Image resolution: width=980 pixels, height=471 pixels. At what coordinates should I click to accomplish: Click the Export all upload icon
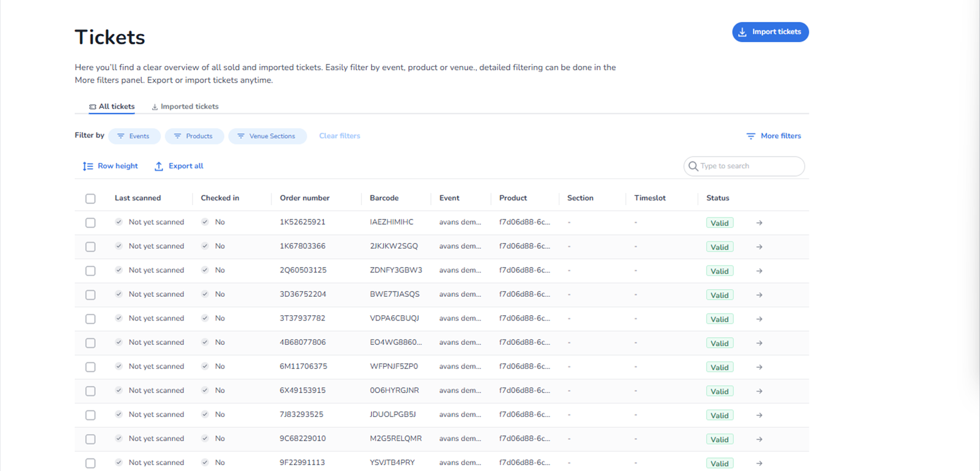159,167
